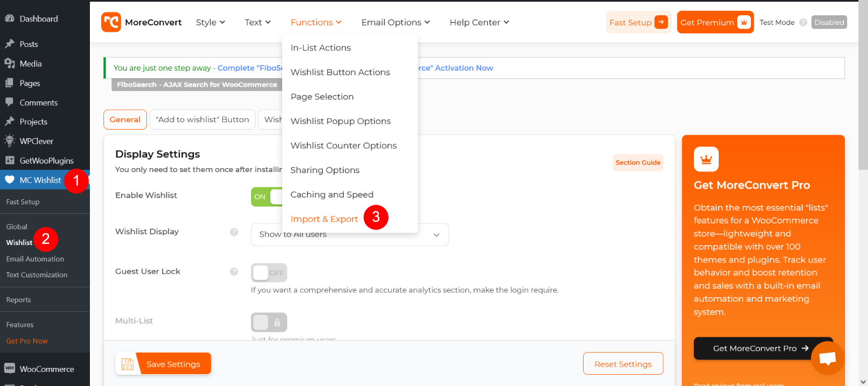Select Import & Export menu item
The height and width of the screenshot is (386, 868).
click(x=325, y=219)
